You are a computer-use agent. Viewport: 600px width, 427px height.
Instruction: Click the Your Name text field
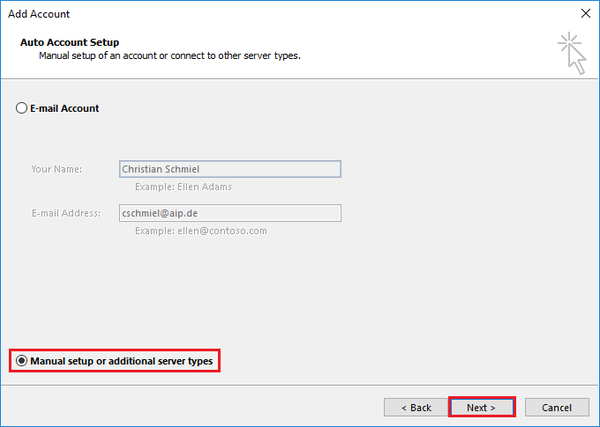click(x=229, y=169)
